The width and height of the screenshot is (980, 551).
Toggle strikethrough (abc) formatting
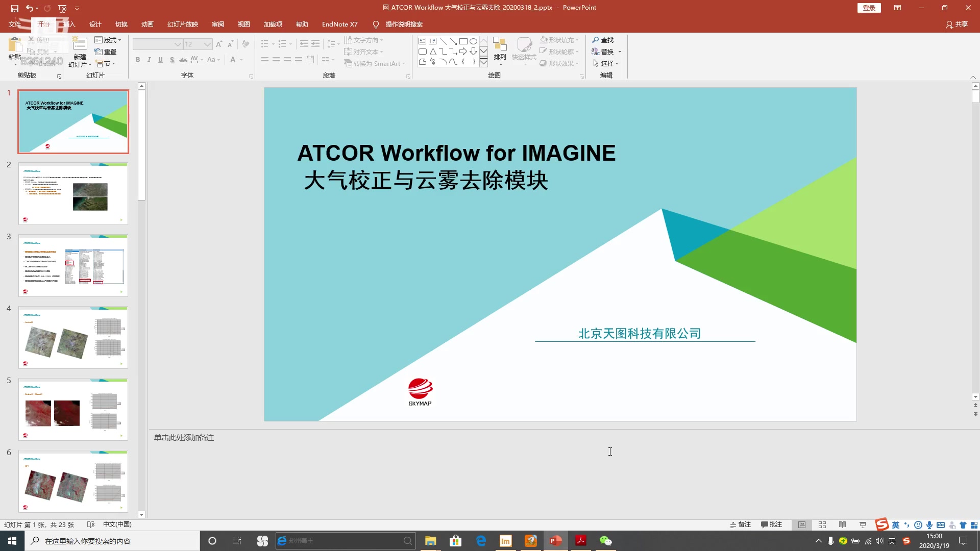[x=183, y=60]
